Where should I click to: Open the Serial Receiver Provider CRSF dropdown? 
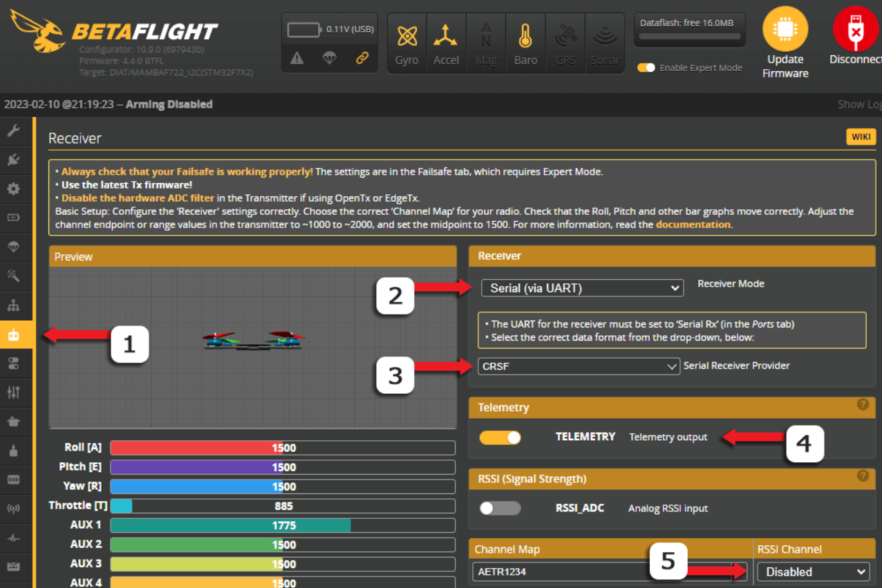click(x=579, y=366)
